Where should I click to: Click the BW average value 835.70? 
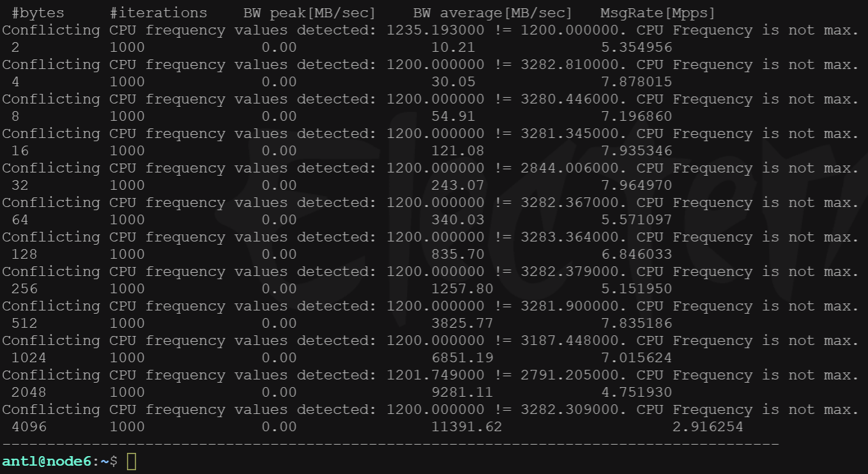click(457, 254)
